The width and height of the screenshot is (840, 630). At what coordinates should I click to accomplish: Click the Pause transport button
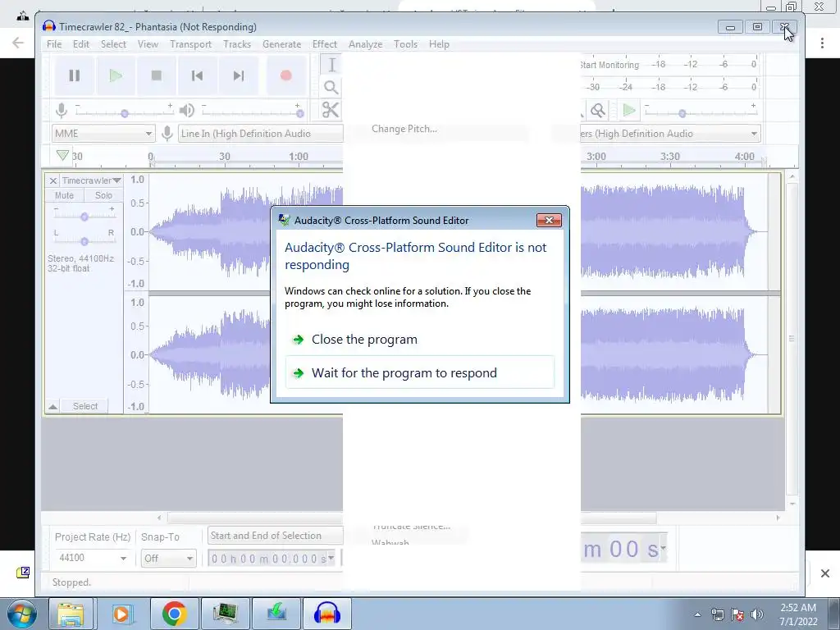click(x=75, y=75)
